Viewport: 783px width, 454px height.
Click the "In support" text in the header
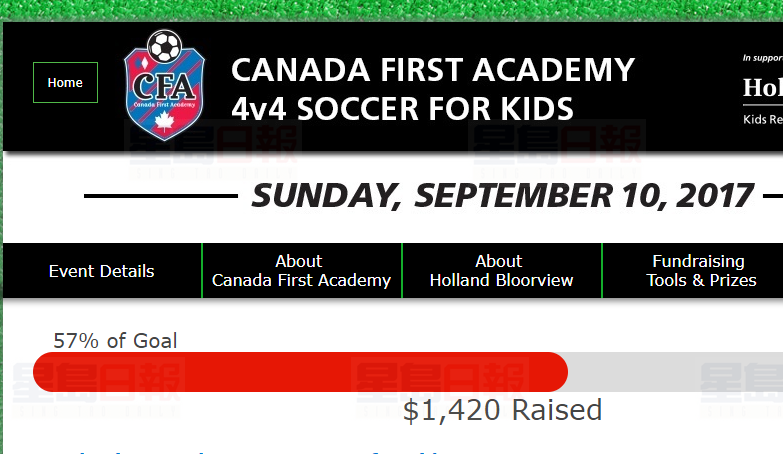(x=762, y=58)
